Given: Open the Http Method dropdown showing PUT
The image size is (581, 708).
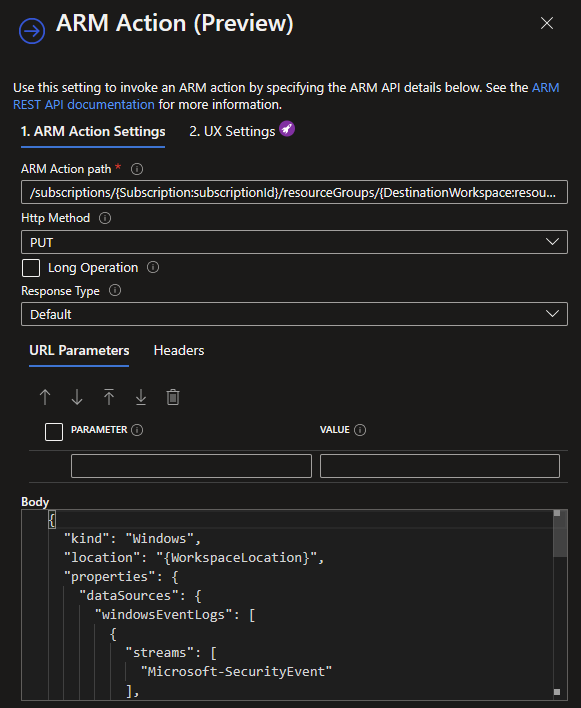Looking at the screenshot, I should [294, 242].
